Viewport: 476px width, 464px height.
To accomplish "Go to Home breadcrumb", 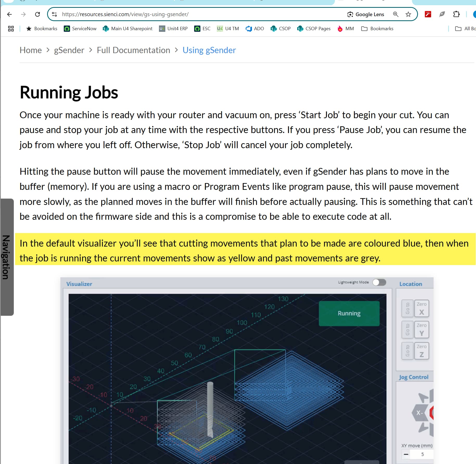I will pyautogui.click(x=31, y=50).
